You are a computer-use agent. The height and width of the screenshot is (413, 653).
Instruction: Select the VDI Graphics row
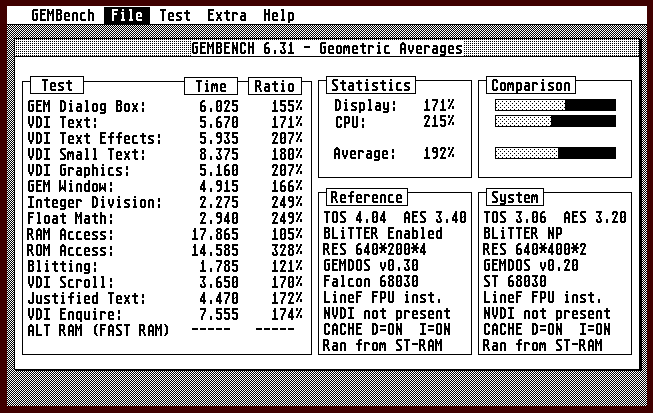pyautogui.click(x=165, y=170)
